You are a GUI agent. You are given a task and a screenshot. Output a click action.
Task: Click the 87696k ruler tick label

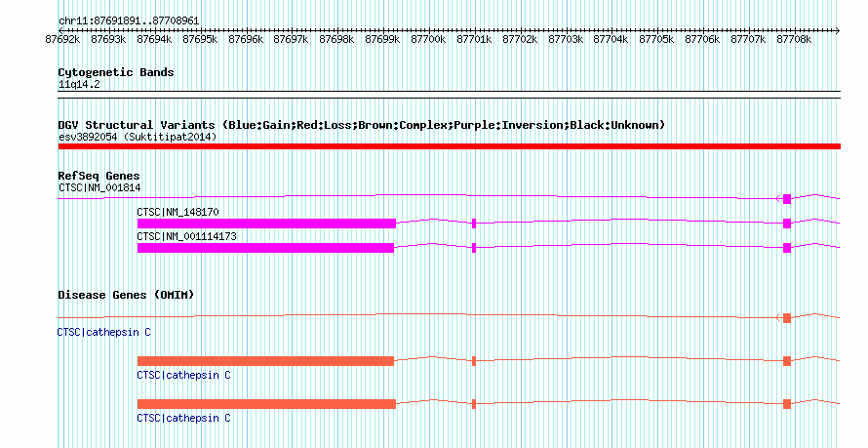(246, 39)
